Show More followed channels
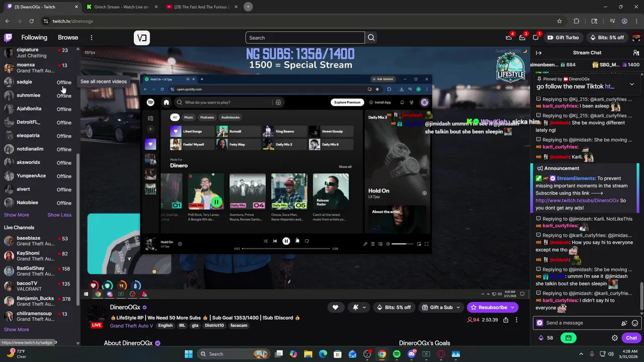Image resolution: width=644 pixels, height=362 pixels. click(x=17, y=215)
